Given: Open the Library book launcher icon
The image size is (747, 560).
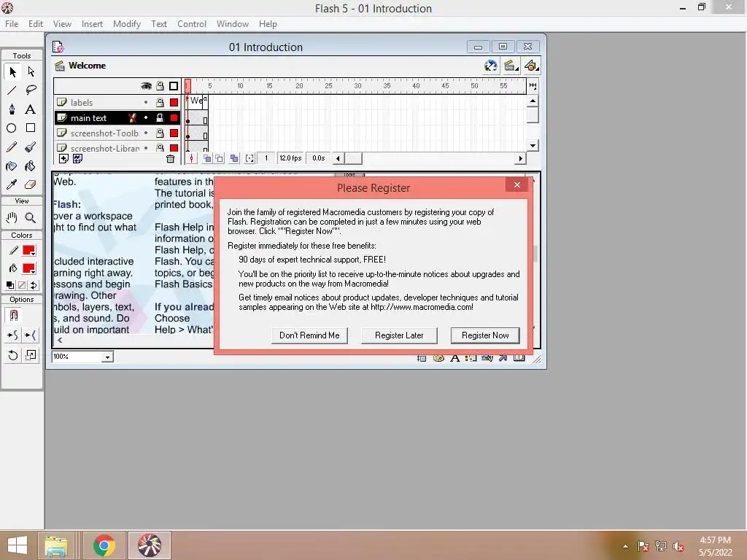Looking at the screenshot, I should 519,358.
